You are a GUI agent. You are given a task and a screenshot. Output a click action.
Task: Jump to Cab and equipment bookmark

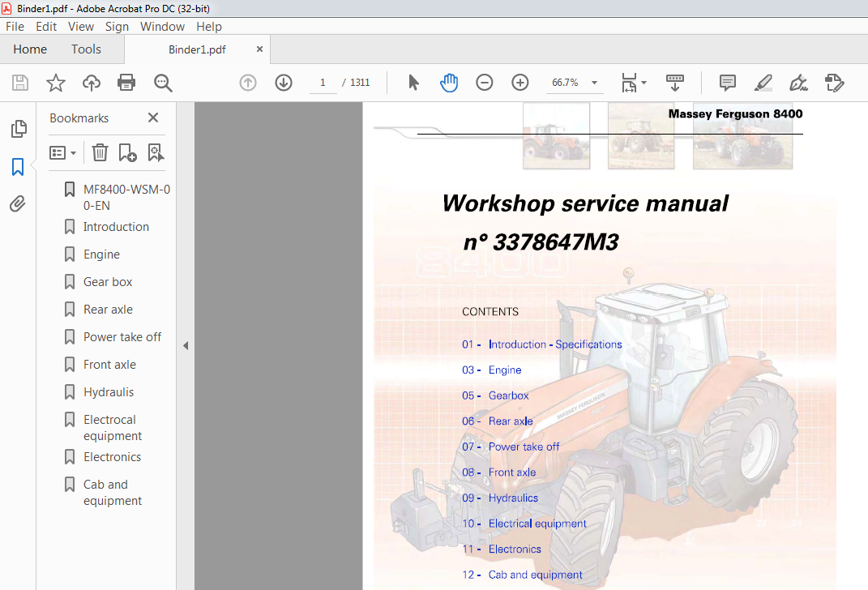click(x=113, y=493)
